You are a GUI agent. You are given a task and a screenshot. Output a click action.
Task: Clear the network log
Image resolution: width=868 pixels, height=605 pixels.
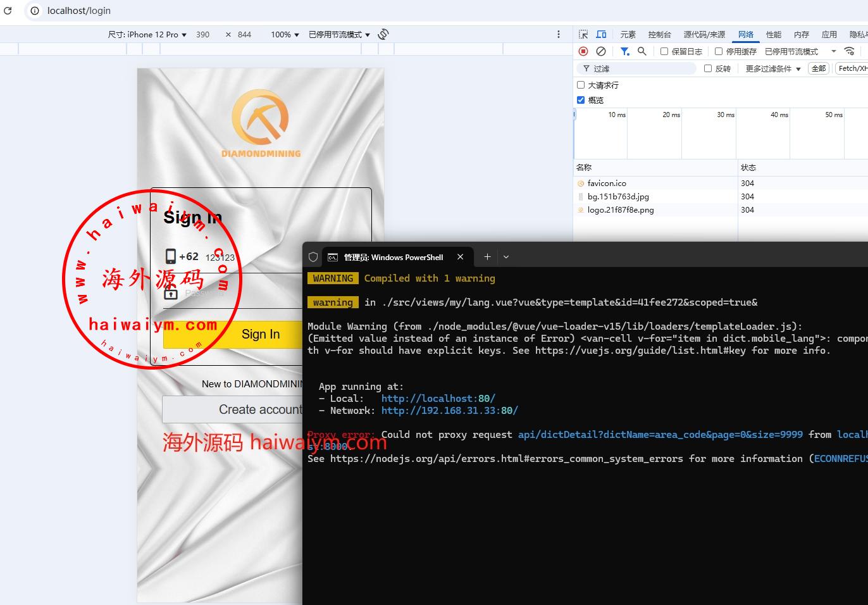point(601,51)
